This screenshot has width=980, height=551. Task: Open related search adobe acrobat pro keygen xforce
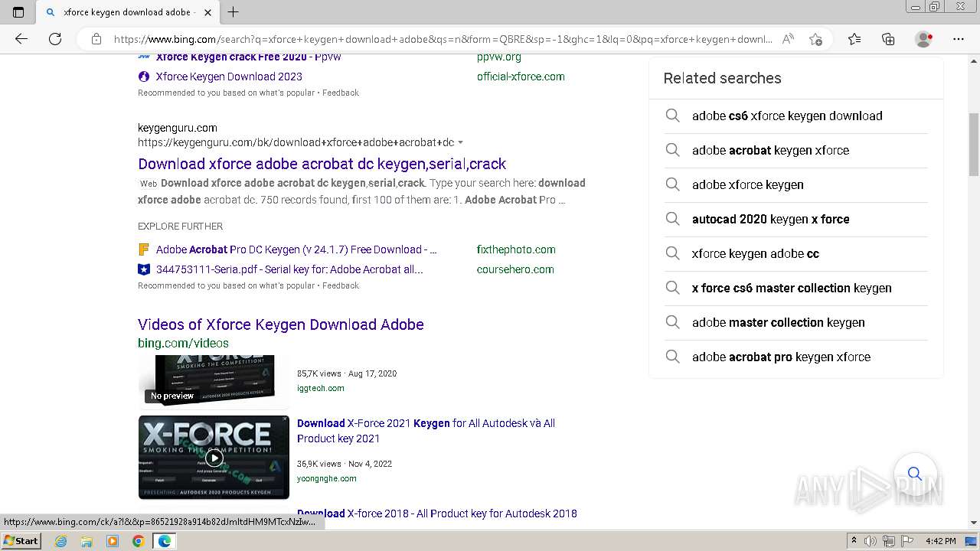781,357
